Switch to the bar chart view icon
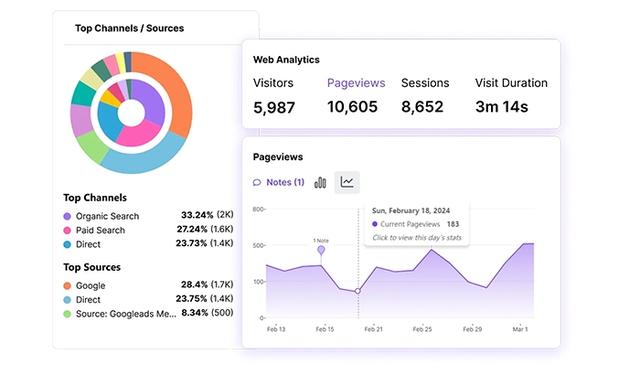Viewport: 640px width, 366px height. (x=320, y=182)
